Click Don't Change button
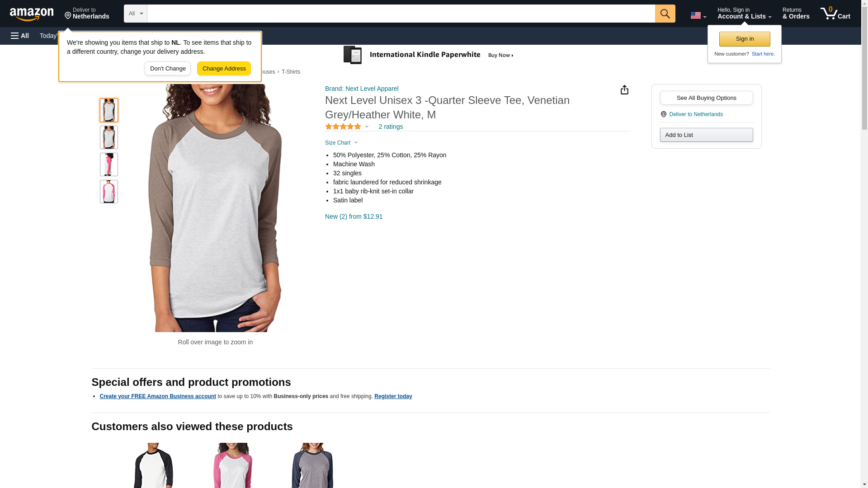The width and height of the screenshot is (868, 488). (x=168, y=69)
